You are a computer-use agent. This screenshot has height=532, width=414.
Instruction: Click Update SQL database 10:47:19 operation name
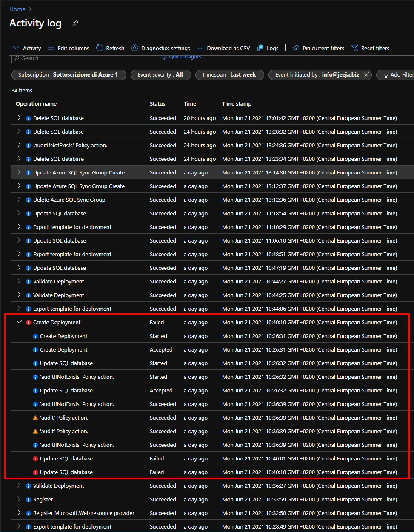[60, 268]
